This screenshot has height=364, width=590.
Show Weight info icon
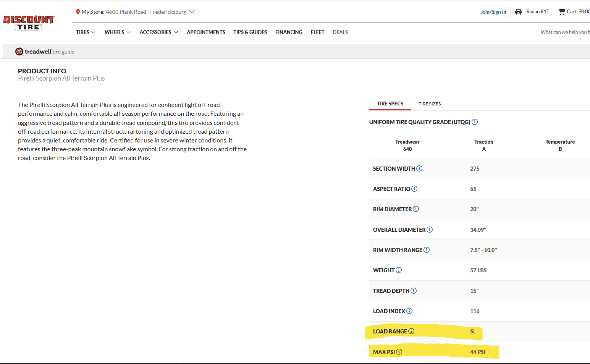pyautogui.click(x=399, y=270)
